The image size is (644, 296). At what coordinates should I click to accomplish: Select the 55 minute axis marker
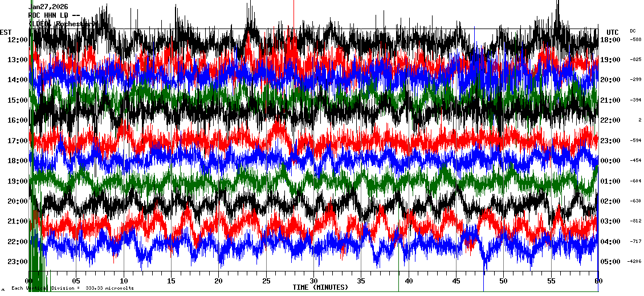click(551, 281)
